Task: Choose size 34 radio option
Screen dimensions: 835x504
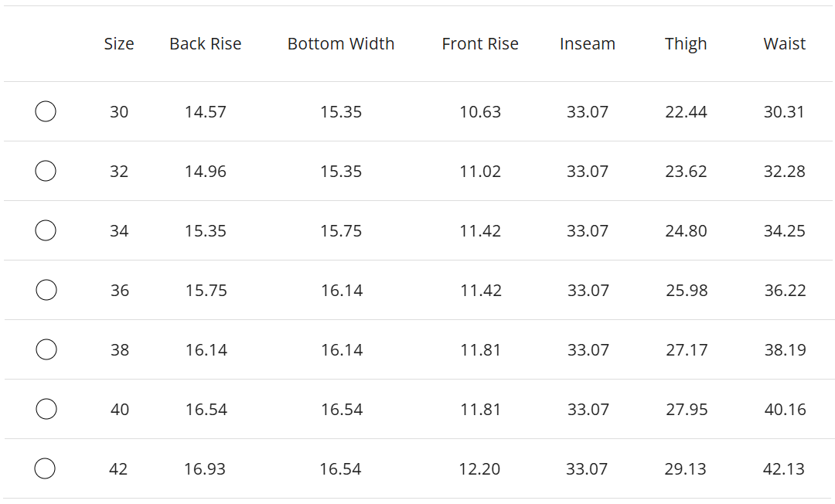Action: pos(46,230)
